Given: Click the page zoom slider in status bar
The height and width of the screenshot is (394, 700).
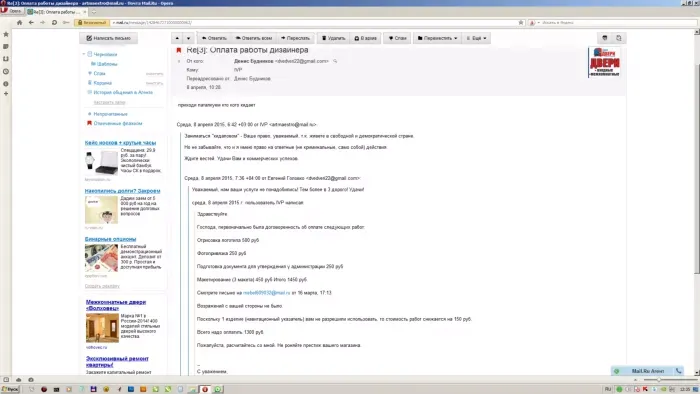Looking at the screenshot, I should point(658,380).
